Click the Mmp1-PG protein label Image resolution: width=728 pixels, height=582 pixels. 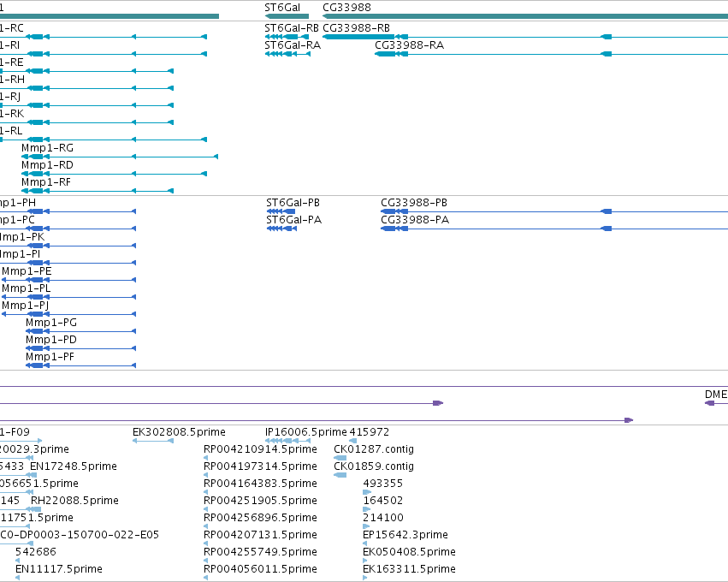pos(51,323)
